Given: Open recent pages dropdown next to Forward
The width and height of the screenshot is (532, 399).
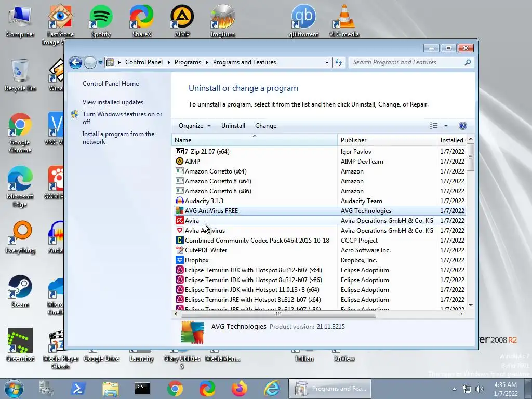Looking at the screenshot, I should click(x=100, y=63).
